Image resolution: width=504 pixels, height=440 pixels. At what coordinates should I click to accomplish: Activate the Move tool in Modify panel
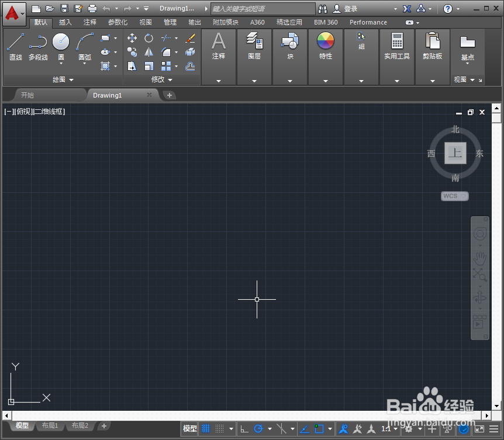[132, 38]
